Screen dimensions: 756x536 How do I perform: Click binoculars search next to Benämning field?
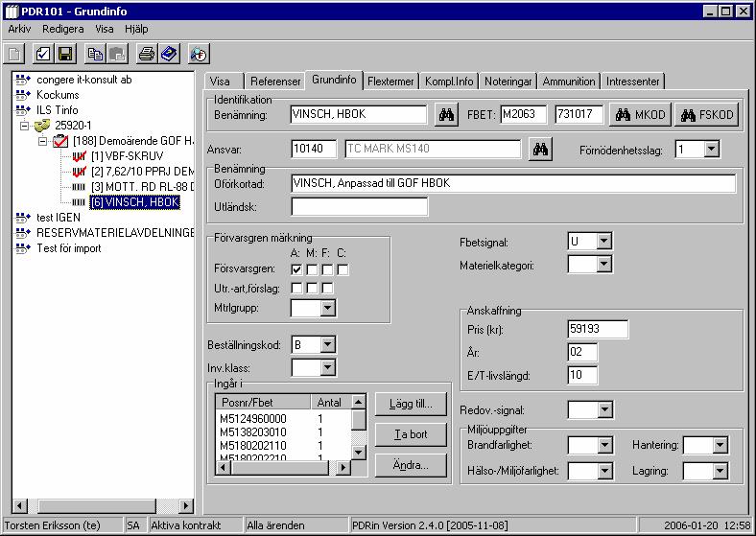point(446,115)
